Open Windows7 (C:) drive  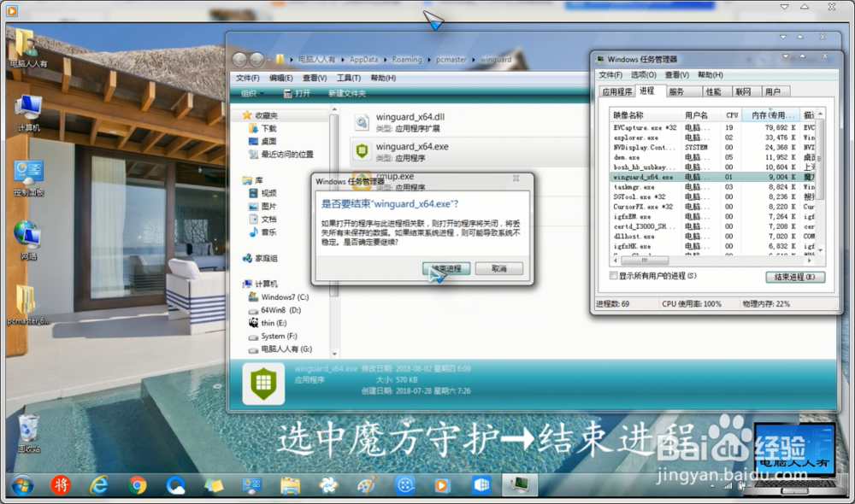click(x=280, y=297)
